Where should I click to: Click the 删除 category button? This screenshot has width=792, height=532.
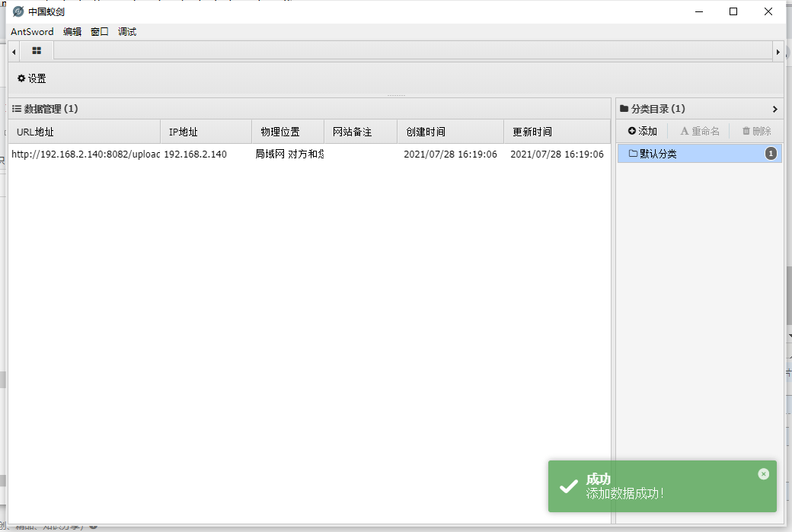pyautogui.click(x=756, y=131)
